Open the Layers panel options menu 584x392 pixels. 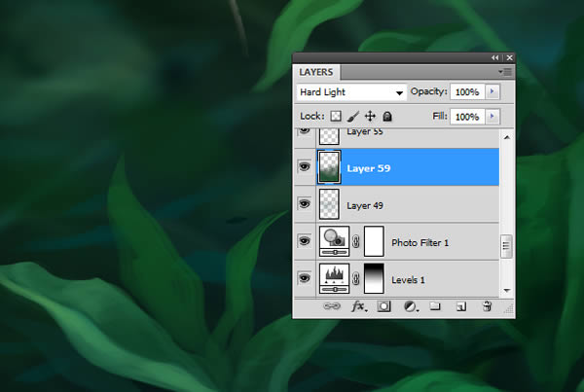click(505, 71)
